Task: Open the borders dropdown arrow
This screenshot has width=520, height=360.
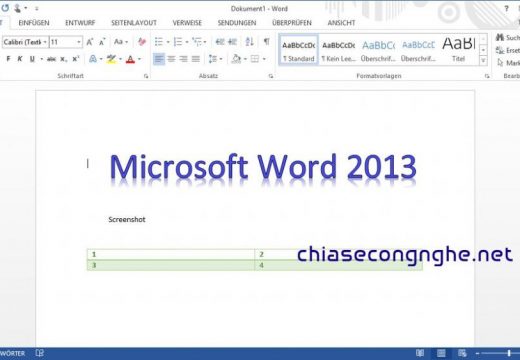Action: coord(264,59)
